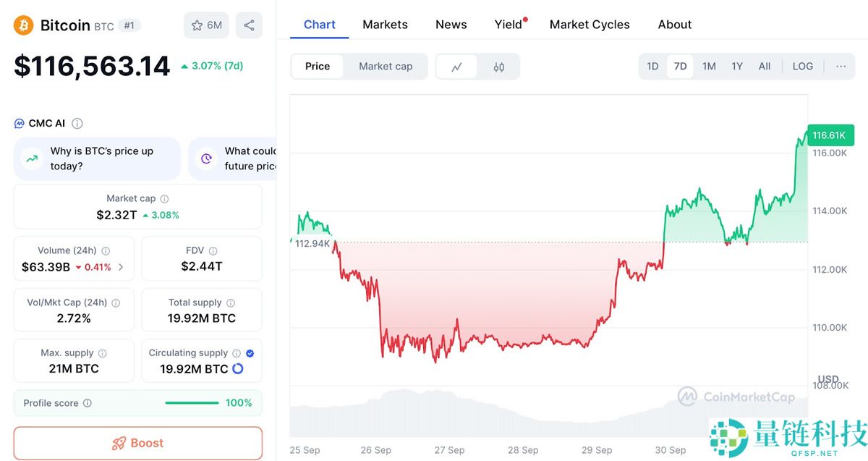Toggle the LOG scale option
The height and width of the screenshot is (461, 868).
802,66
